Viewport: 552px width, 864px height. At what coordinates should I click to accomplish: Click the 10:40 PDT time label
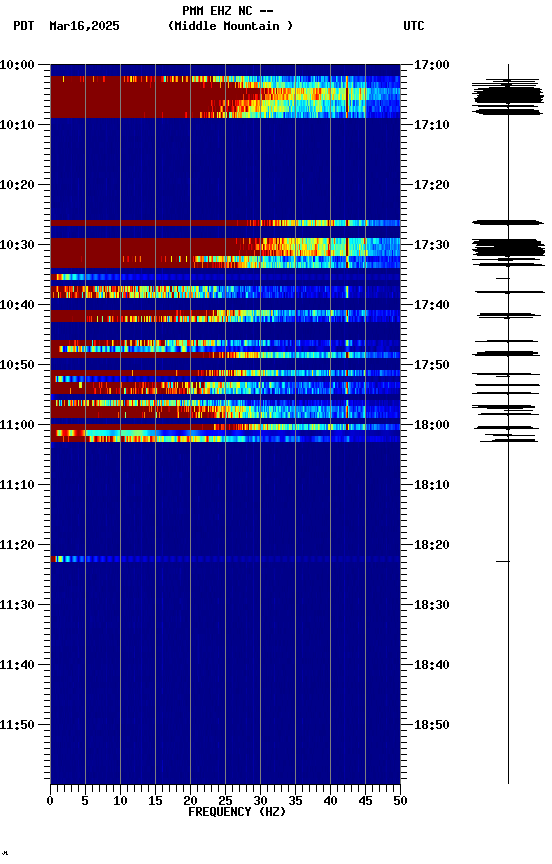17,305
